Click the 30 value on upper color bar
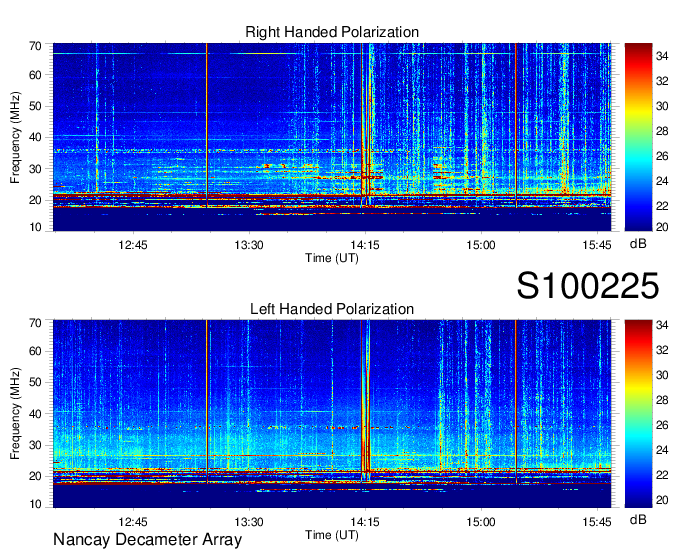The image size is (680, 552). click(x=662, y=106)
